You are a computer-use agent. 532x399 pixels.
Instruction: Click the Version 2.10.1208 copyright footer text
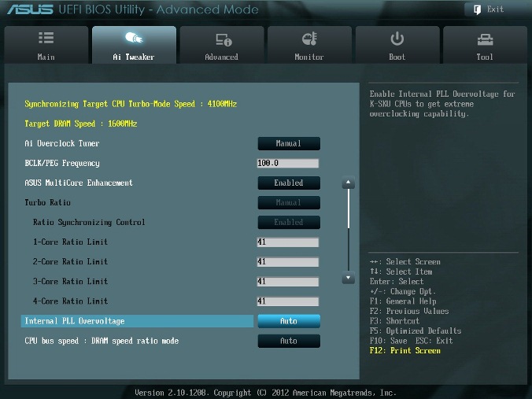click(x=265, y=393)
